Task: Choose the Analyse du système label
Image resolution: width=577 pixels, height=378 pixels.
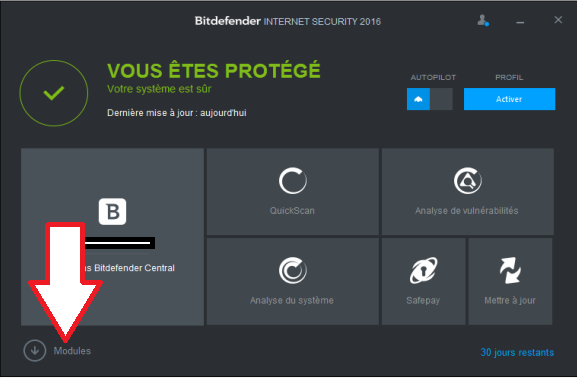Action: 292,300
